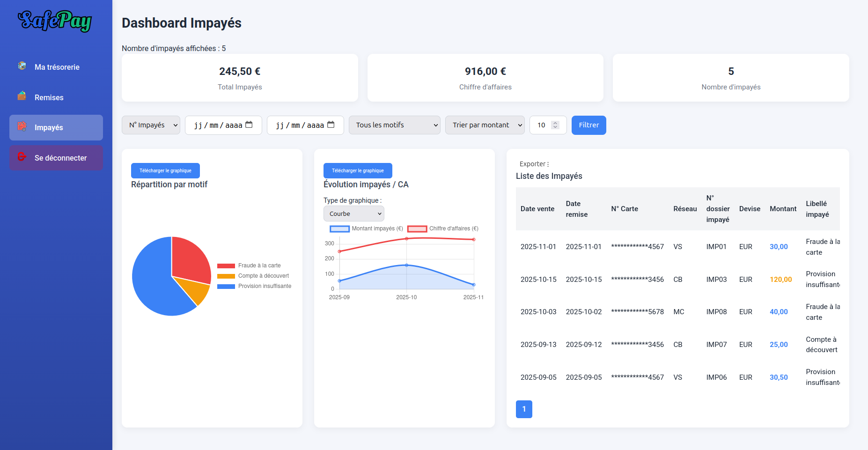This screenshot has height=450, width=868.
Task: Increment the results-per-page stepper showing 10
Action: (x=555, y=123)
